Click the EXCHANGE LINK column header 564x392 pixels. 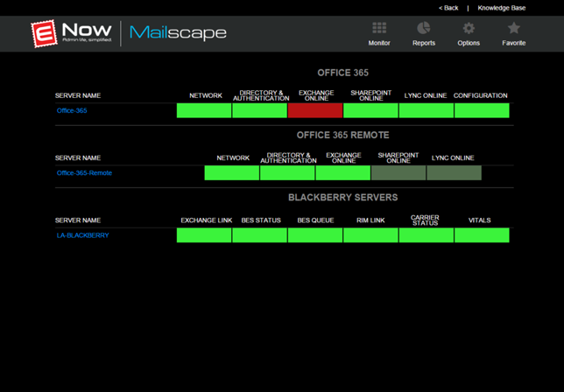pyautogui.click(x=207, y=220)
